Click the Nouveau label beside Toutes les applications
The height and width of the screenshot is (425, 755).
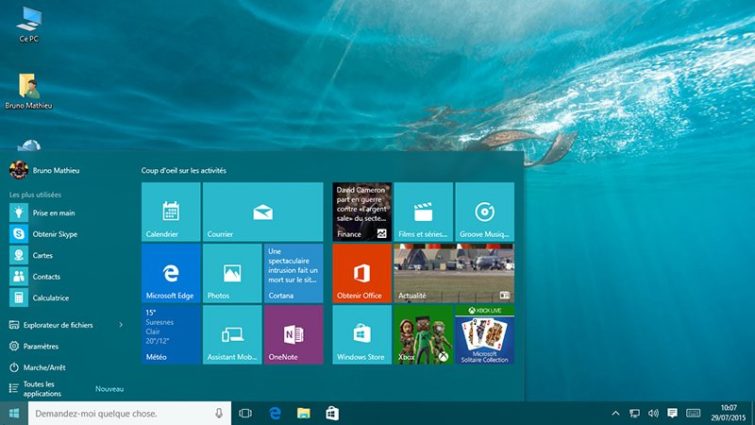click(x=109, y=389)
